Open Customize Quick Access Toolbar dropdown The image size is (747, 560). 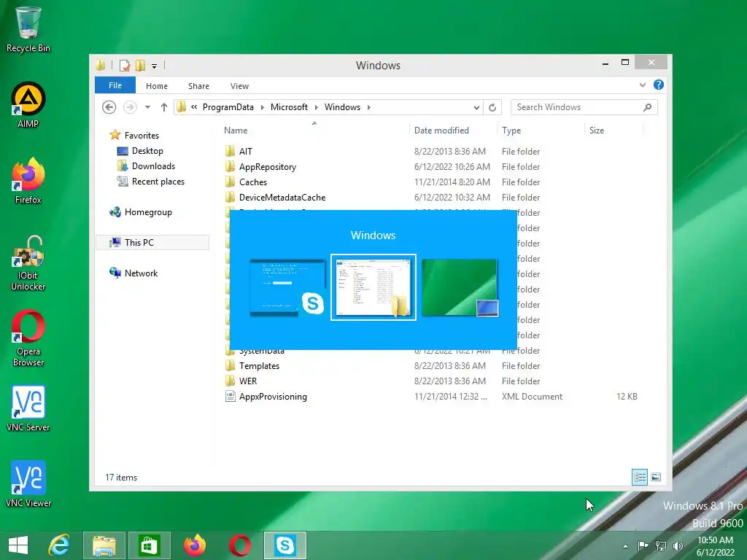tap(155, 66)
